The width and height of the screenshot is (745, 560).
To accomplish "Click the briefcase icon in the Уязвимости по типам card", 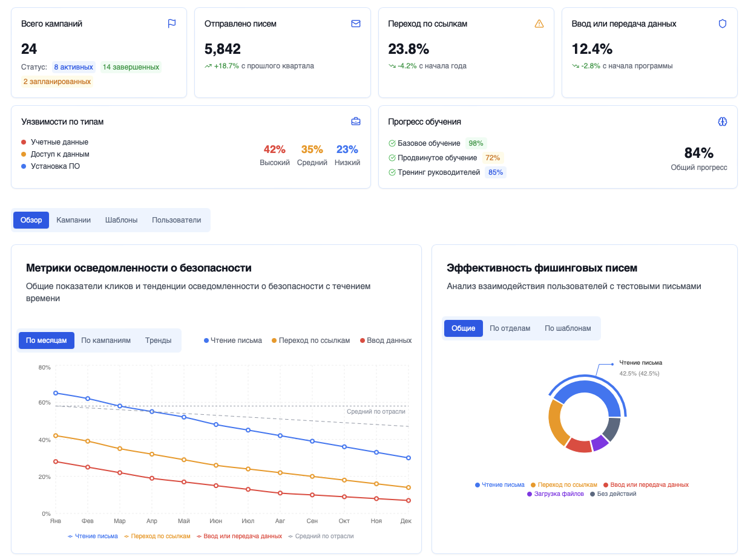I will pyautogui.click(x=356, y=122).
